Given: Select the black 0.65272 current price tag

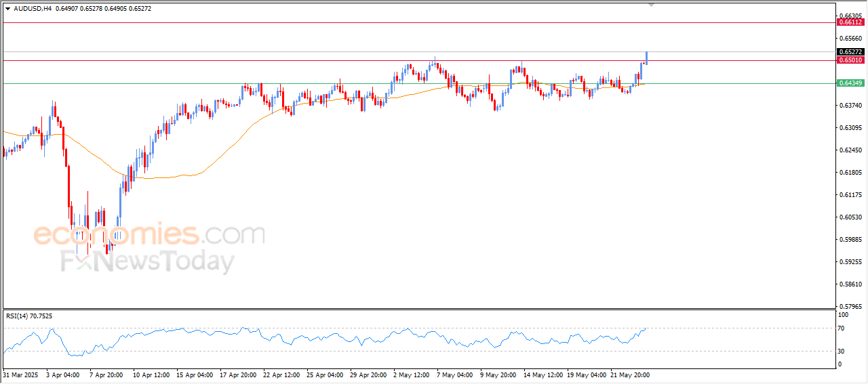Looking at the screenshot, I should point(850,52).
